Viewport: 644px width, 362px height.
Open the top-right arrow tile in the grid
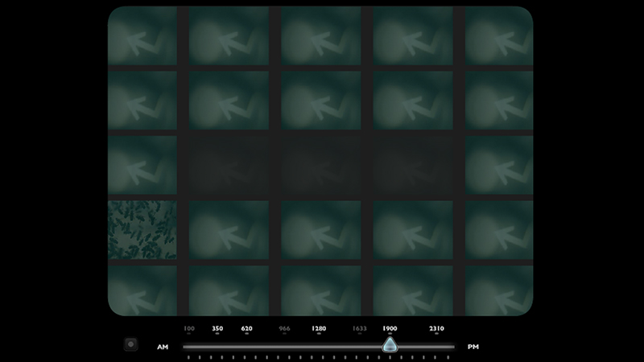tap(499, 37)
